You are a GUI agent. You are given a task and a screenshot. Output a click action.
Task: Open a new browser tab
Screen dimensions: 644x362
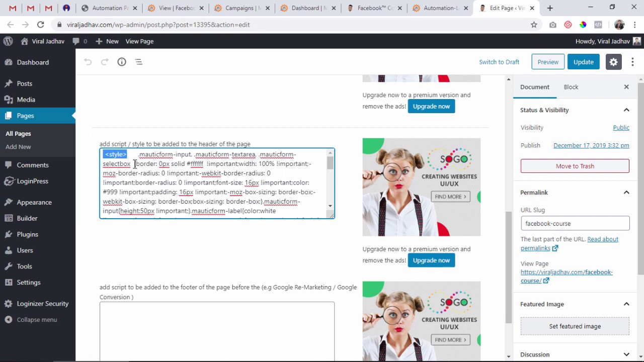[550, 8]
